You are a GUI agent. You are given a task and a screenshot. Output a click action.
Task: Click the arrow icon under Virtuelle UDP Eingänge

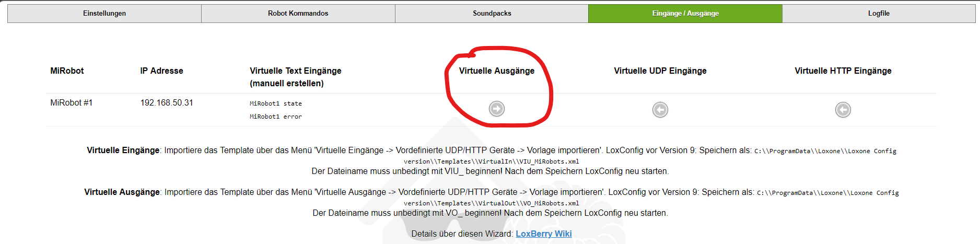[660, 110]
